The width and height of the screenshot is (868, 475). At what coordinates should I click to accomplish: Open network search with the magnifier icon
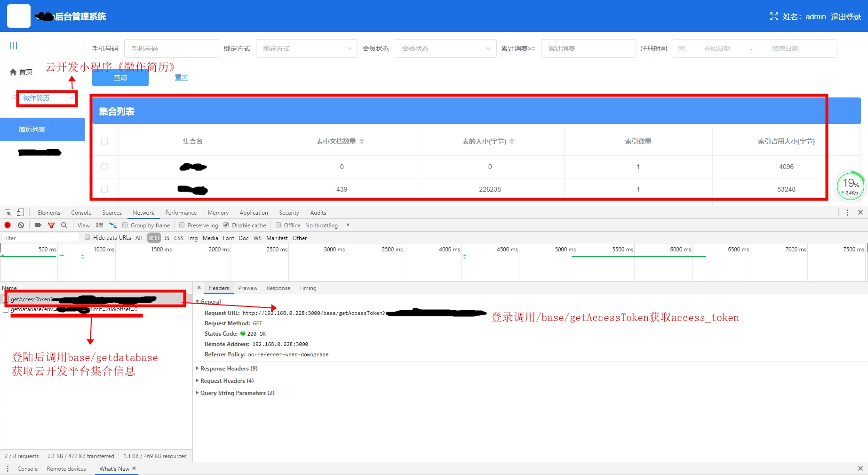coord(64,225)
